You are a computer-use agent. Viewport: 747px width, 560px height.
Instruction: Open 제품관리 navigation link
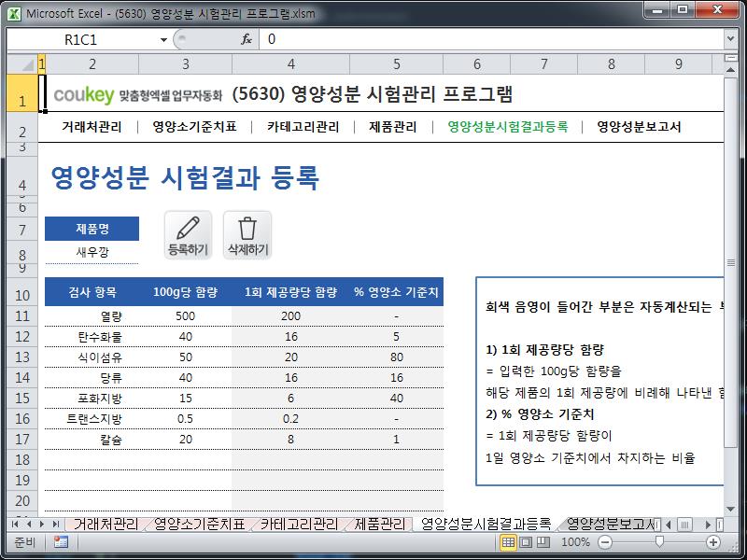(x=392, y=127)
